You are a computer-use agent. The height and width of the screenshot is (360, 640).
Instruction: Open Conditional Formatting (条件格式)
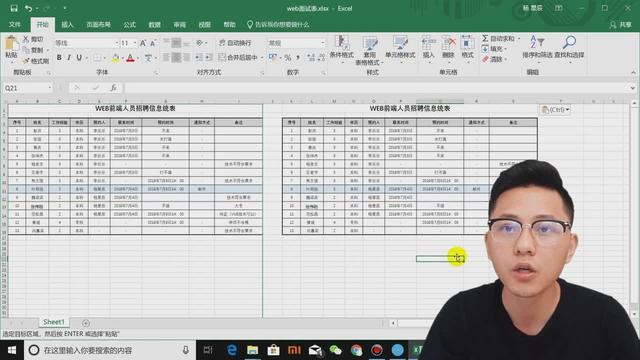point(342,48)
